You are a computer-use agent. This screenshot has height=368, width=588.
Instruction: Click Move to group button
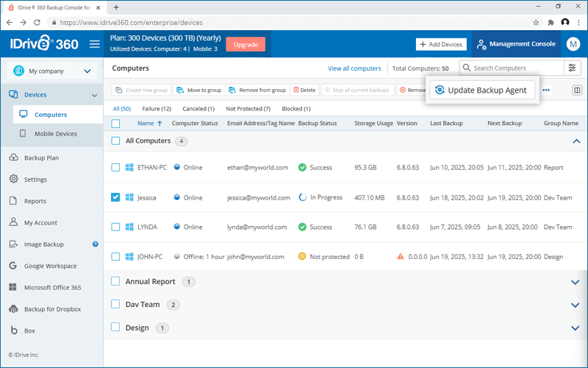pos(199,90)
